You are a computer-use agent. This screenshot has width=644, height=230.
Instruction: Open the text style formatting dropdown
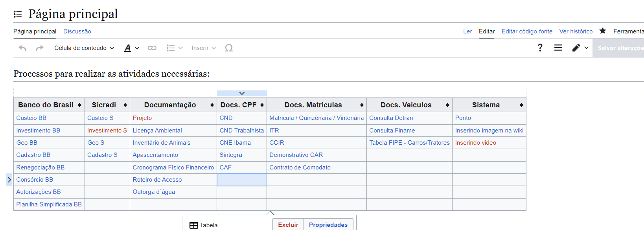(131, 48)
